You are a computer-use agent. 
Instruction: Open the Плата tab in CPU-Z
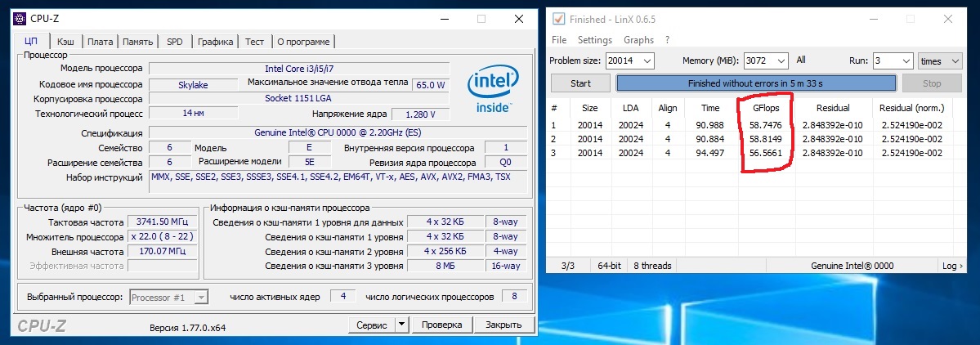pos(100,42)
